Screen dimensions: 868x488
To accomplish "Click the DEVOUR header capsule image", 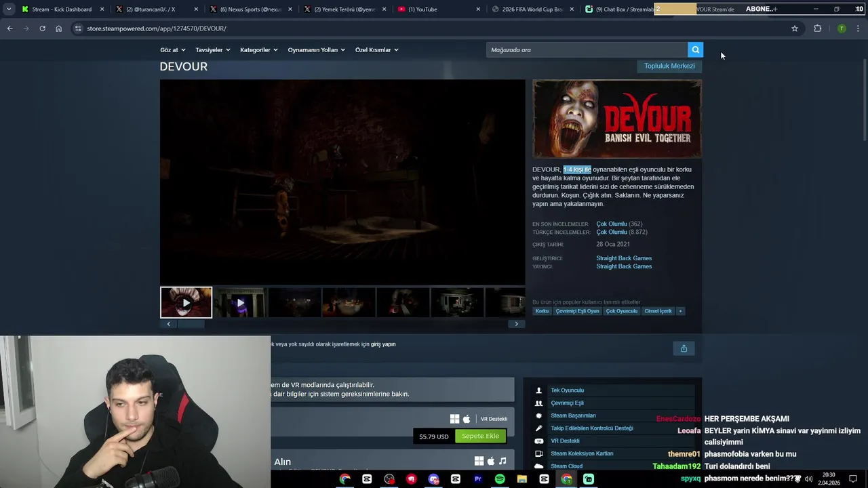I will click(617, 119).
